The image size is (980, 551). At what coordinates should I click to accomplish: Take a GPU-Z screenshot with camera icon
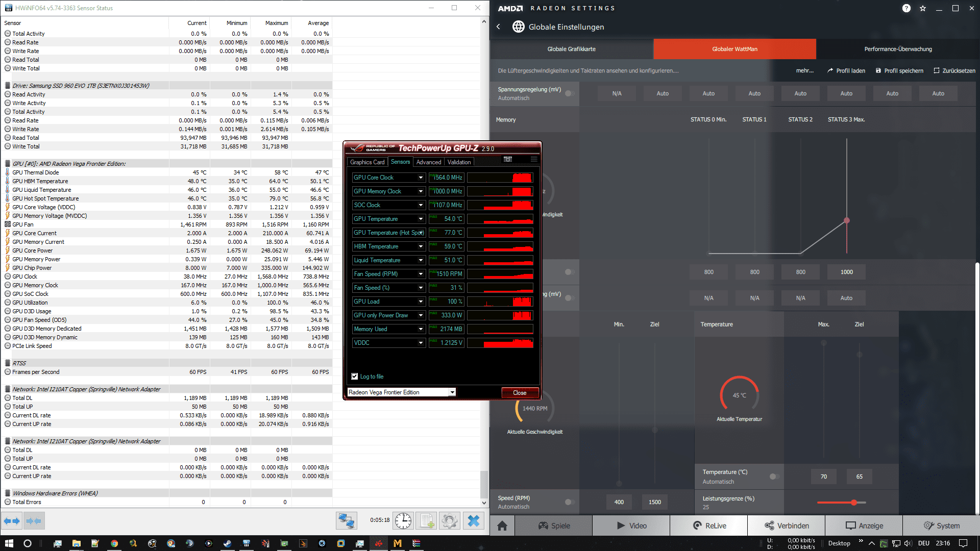tap(508, 159)
